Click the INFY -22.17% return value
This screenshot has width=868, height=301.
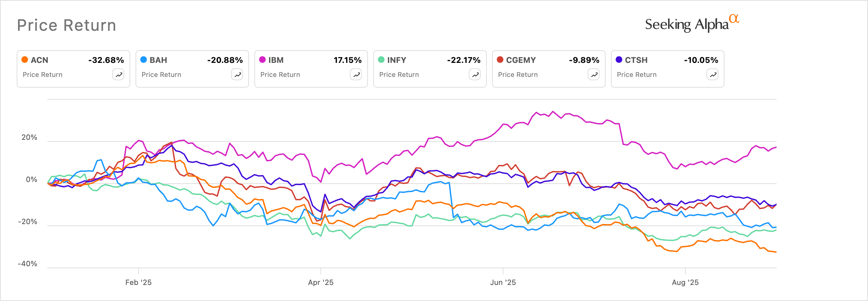pos(464,60)
